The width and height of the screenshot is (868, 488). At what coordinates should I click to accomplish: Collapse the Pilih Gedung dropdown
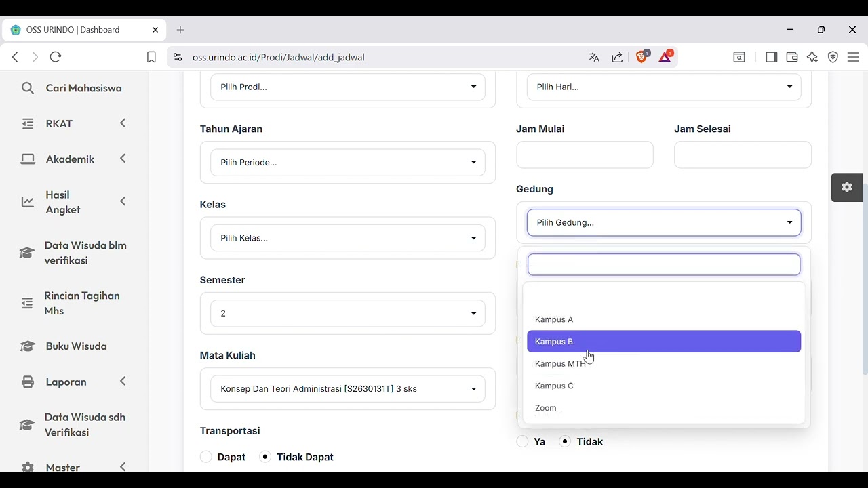coord(664,222)
